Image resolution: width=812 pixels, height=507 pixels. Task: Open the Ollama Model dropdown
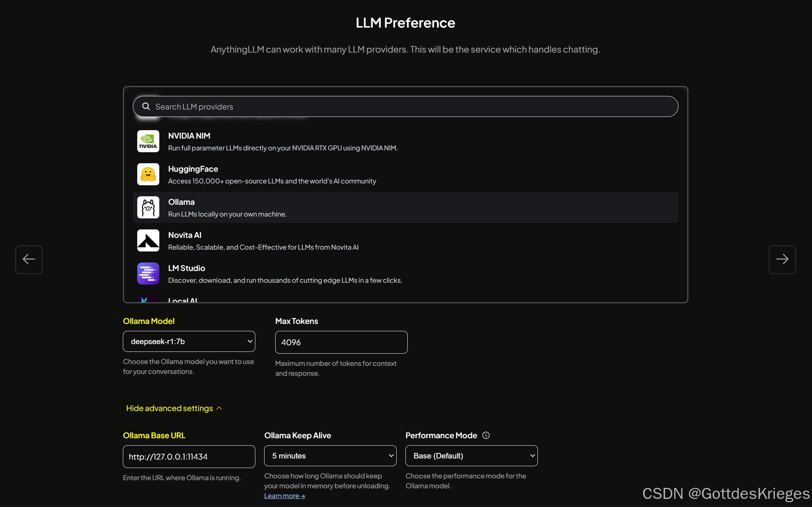click(x=189, y=342)
